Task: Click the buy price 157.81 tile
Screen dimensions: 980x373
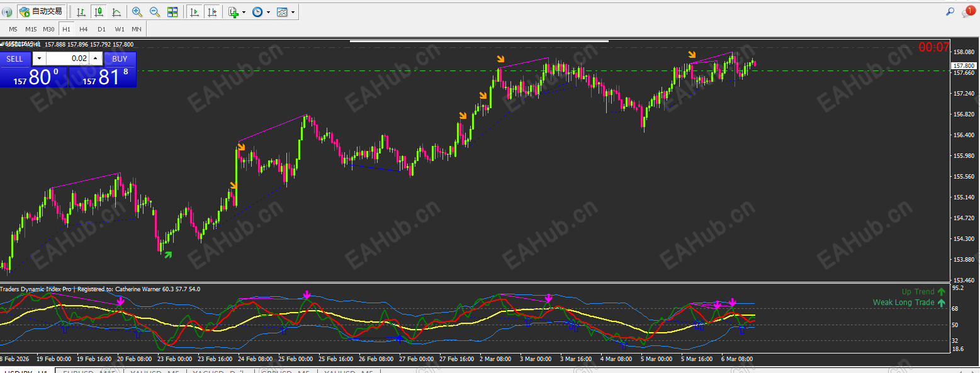Action: [x=103, y=77]
